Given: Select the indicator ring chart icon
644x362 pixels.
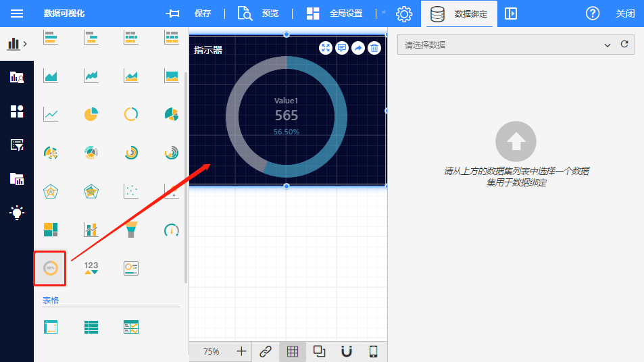Looking at the screenshot, I should pyautogui.click(x=50, y=268).
